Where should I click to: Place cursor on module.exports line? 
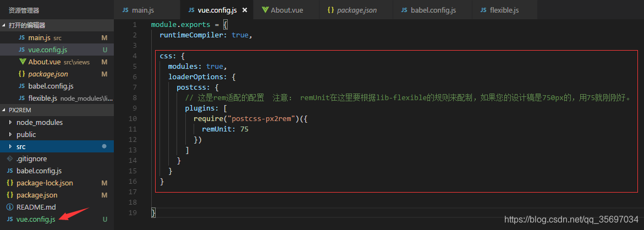coord(189,24)
